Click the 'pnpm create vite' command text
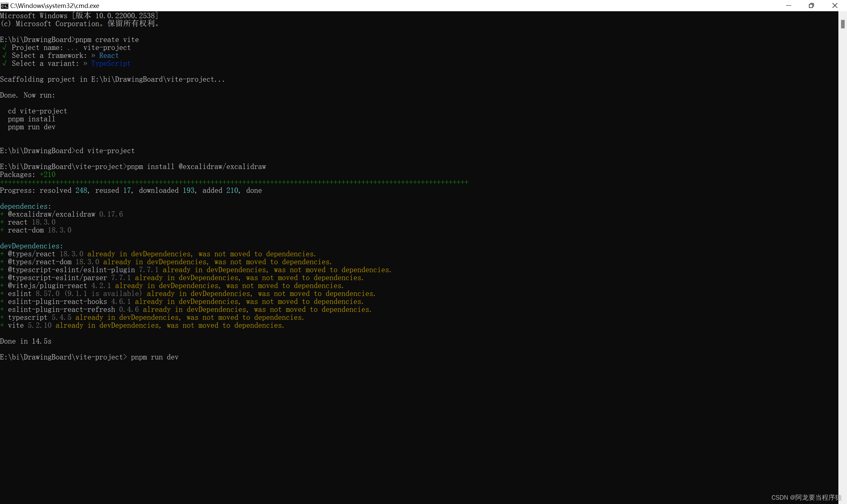The image size is (847, 504). pos(107,40)
